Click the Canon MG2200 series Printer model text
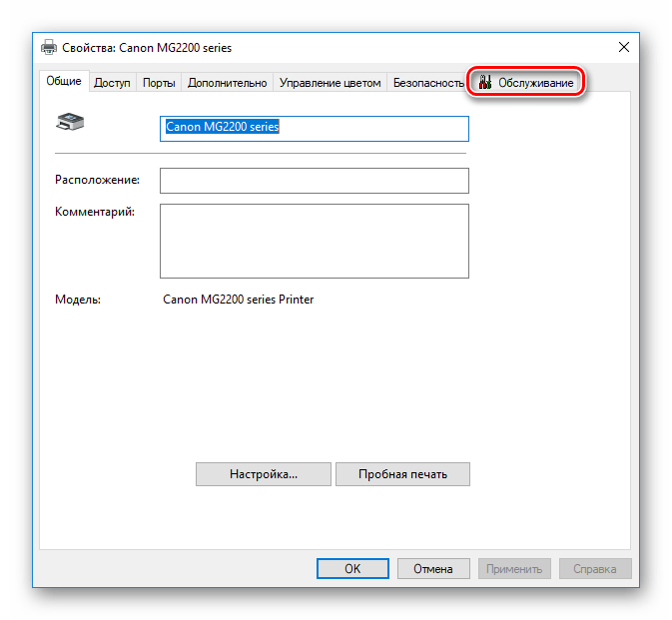The image size is (672, 620). click(238, 299)
